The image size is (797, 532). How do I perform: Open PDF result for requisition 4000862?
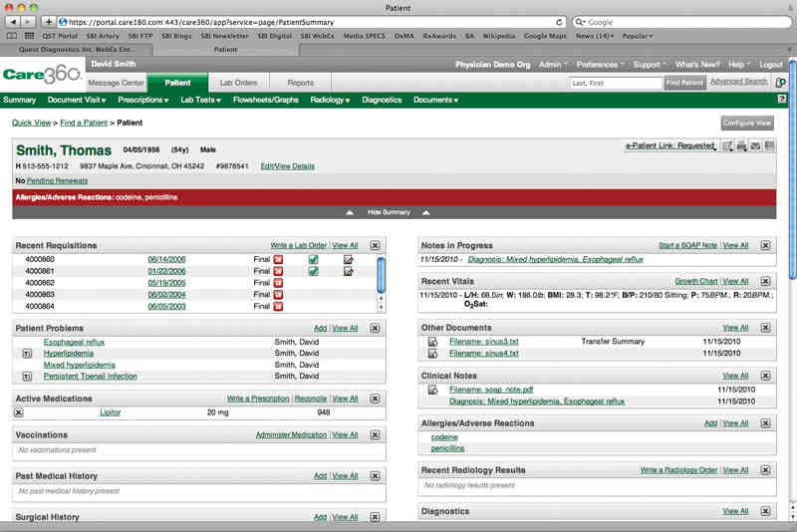coord(278,283)
